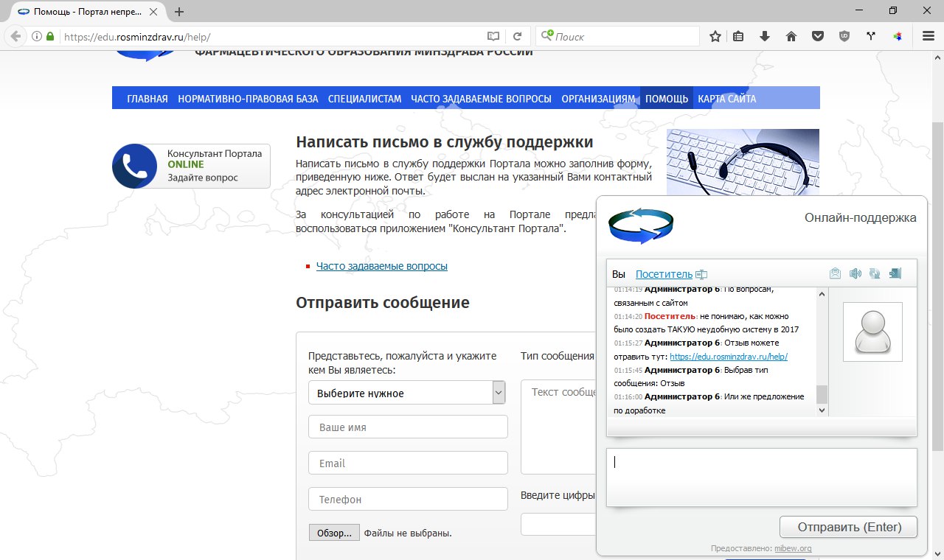Click the browser back arrow button
This screenshot has width=944, height=560.
15,36
